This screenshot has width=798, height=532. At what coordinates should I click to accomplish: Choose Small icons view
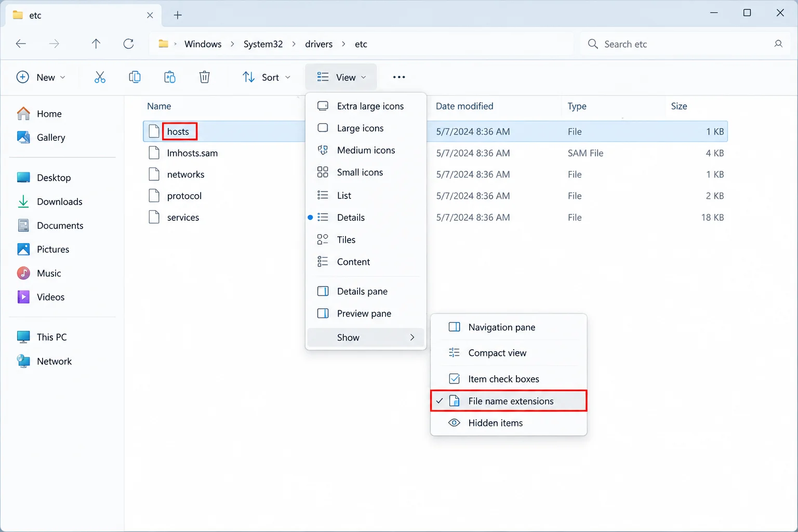(366, 172)
